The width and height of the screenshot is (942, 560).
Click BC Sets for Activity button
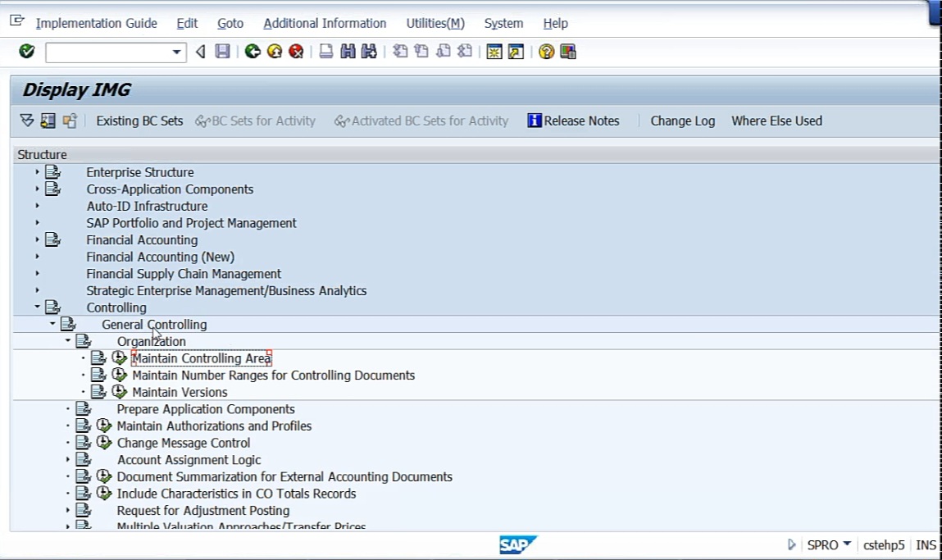[x=255, y=121]
